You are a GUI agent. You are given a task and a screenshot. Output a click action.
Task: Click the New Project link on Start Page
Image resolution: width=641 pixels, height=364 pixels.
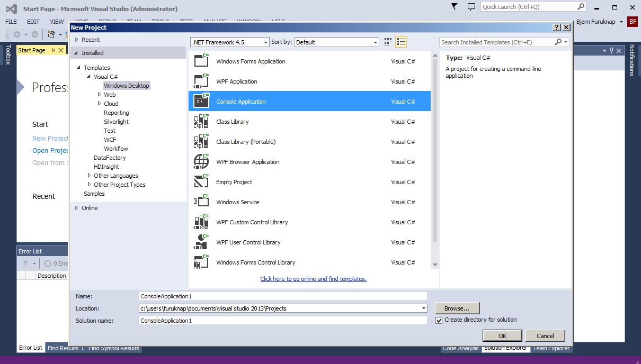(50, 139)
